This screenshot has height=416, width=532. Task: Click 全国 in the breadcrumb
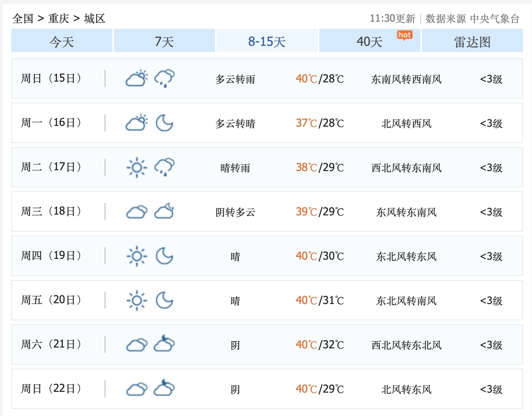pyautogui.click(x=23, y=18)
